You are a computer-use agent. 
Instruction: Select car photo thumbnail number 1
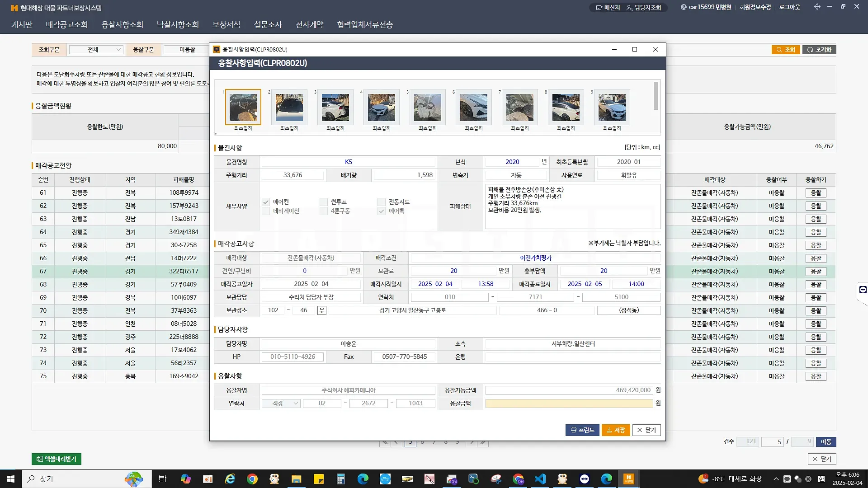pyautogui.click(x=243, y=107)
